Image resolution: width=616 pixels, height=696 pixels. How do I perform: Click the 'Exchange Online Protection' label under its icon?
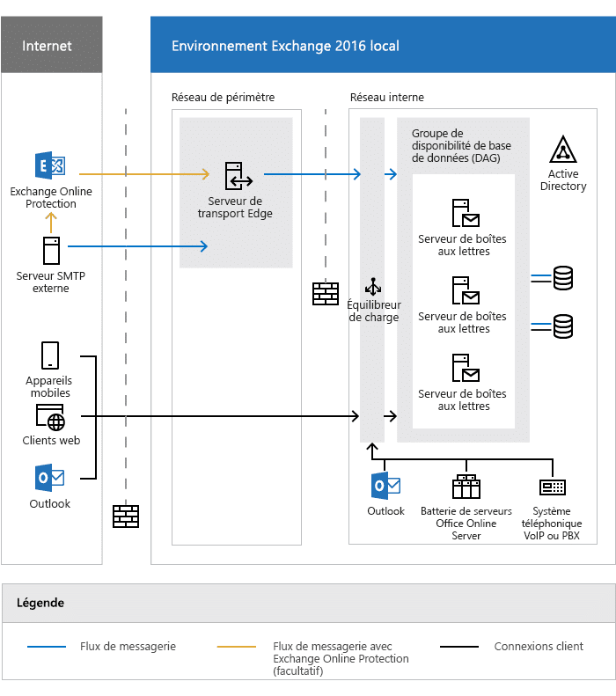(50, 197)
